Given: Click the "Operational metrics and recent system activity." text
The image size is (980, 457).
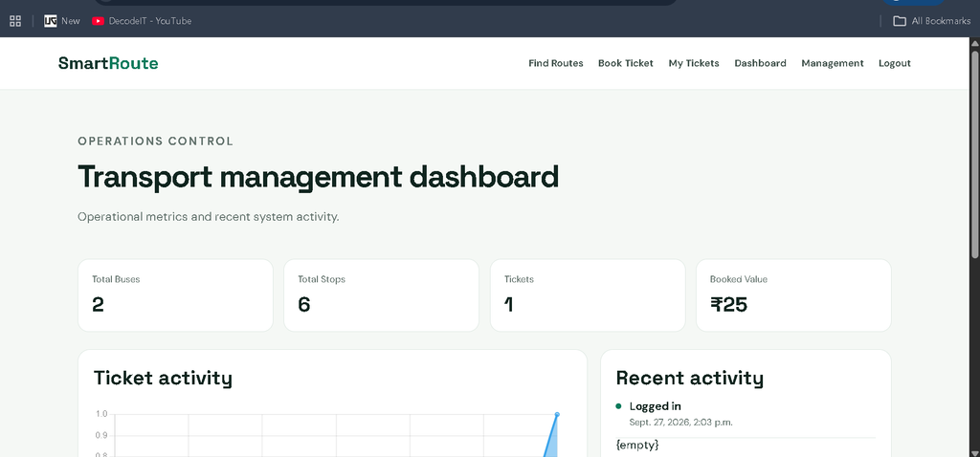Looking at the screenshot, I should [x=208, y=217].
